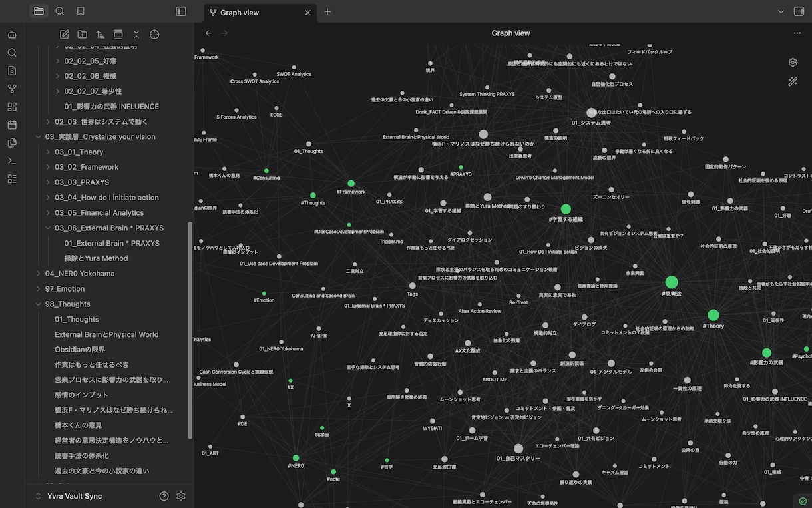Click the checklist icon below the terminal icon
Image resolution: width=812 pixels, height=508 pixels.
click(12, 178)
